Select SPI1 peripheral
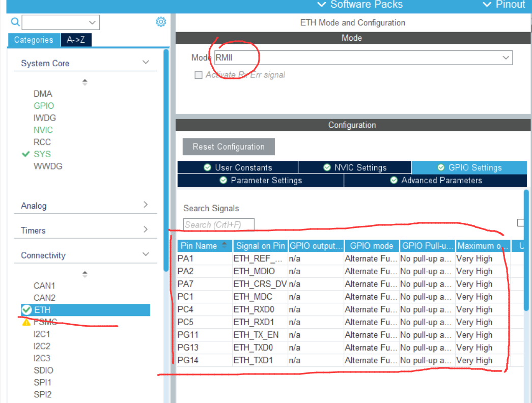 (42, 382)
